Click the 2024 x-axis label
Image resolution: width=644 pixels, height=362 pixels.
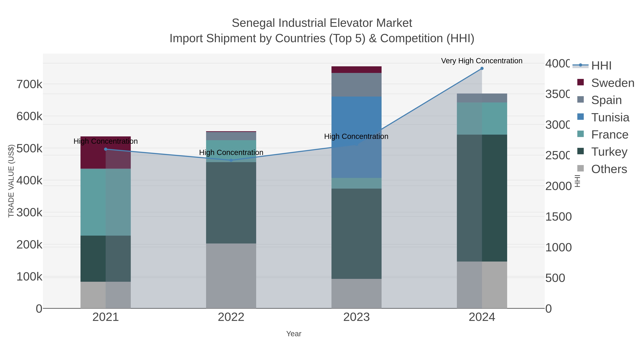pos(482,317)
